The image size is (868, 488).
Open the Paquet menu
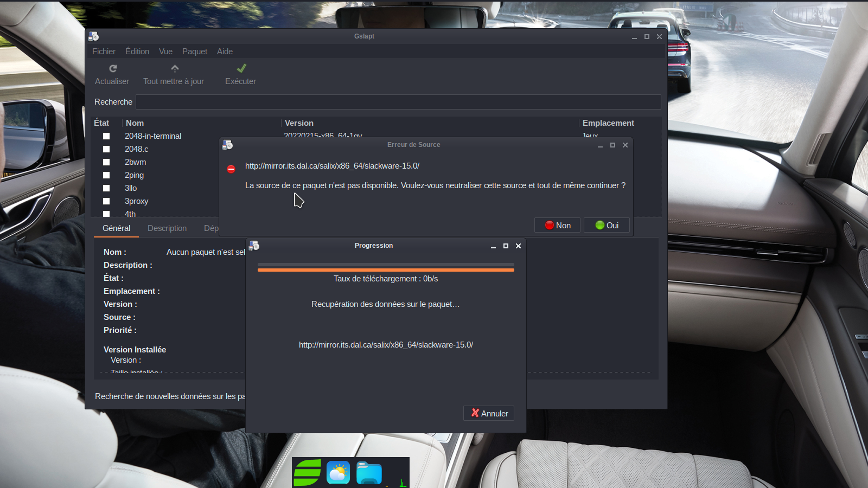[x=194, y=52]
